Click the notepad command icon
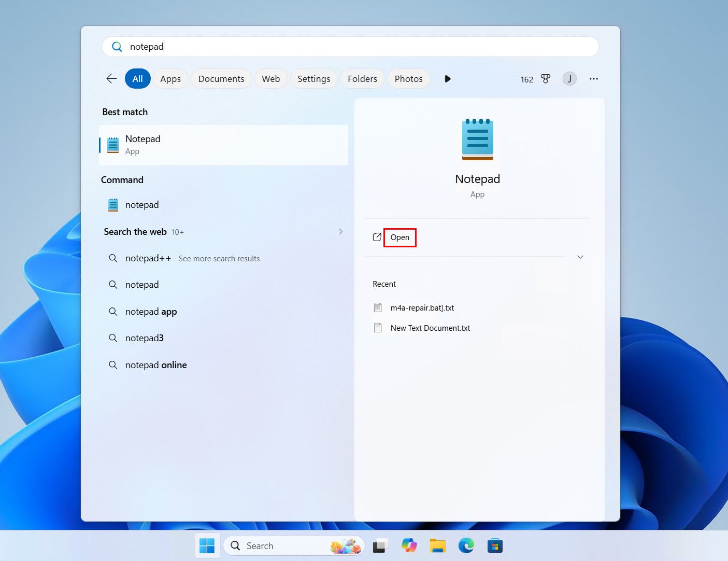Screen dimensions: 728x561 113,205
